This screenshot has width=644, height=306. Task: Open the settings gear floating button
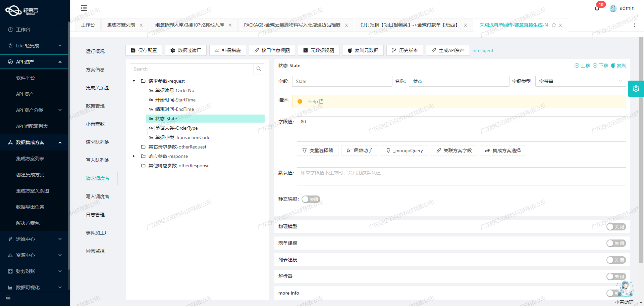636,89
